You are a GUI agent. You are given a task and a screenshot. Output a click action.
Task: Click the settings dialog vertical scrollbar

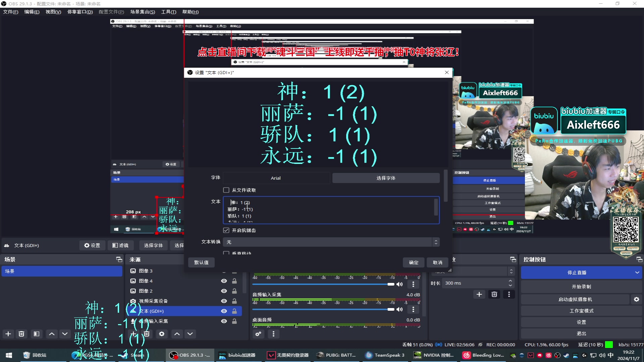pos(445,186)
